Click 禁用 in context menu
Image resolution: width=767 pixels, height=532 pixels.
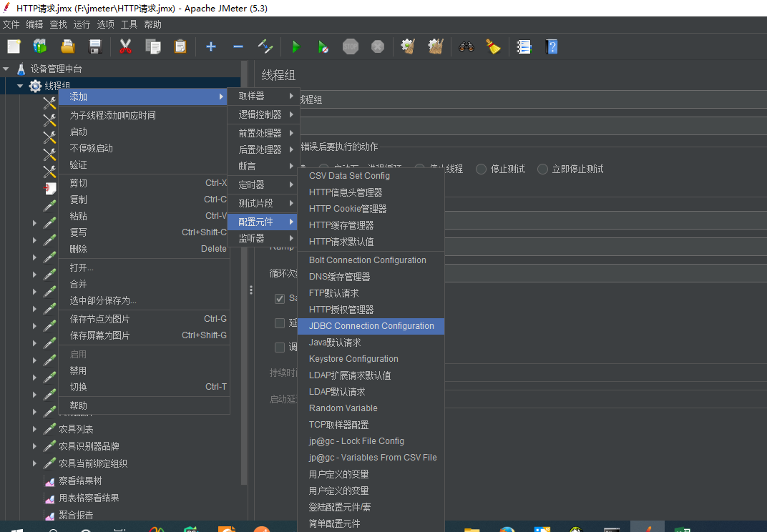pyautogui.click(x=144, y=370)
